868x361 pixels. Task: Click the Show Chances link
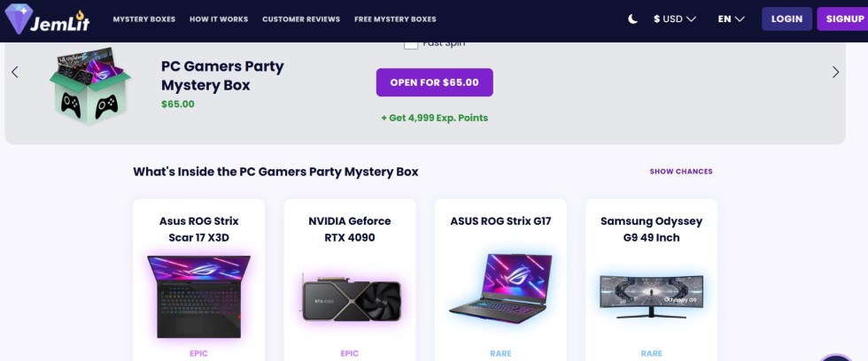[680, 172]
